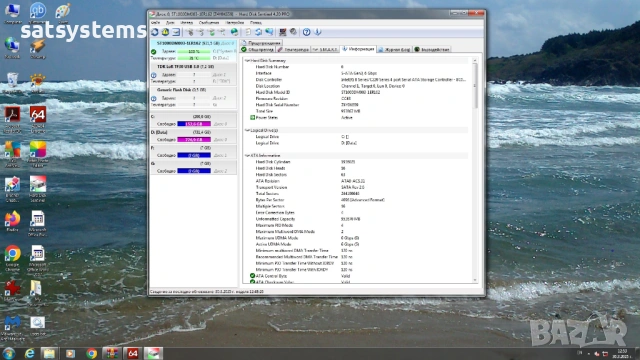This screenshot has width=640, height=360.
Task: Click the globe toolbar icon
Action: [x=234, y=32]
